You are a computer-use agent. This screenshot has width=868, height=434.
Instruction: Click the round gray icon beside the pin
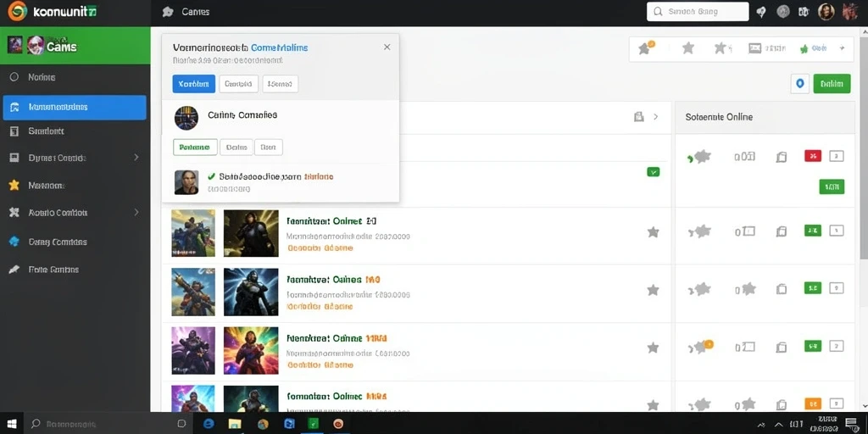(782, 12)
